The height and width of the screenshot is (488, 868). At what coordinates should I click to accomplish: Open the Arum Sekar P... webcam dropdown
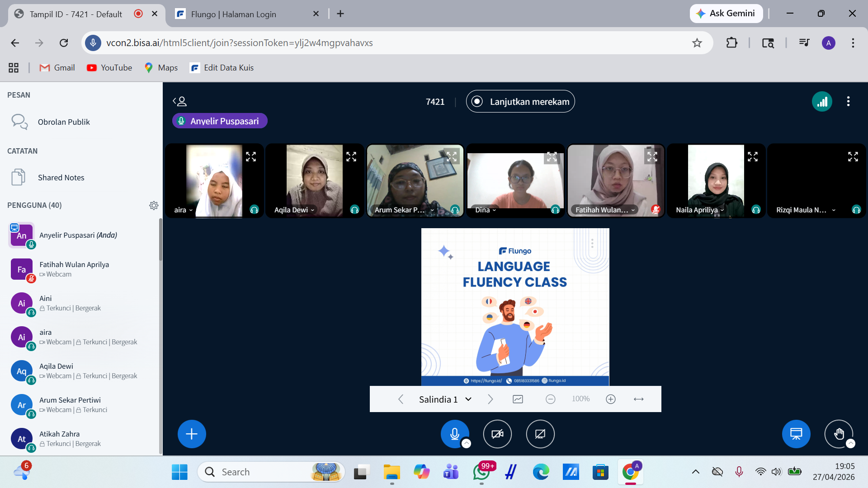(x=404, y=210)
